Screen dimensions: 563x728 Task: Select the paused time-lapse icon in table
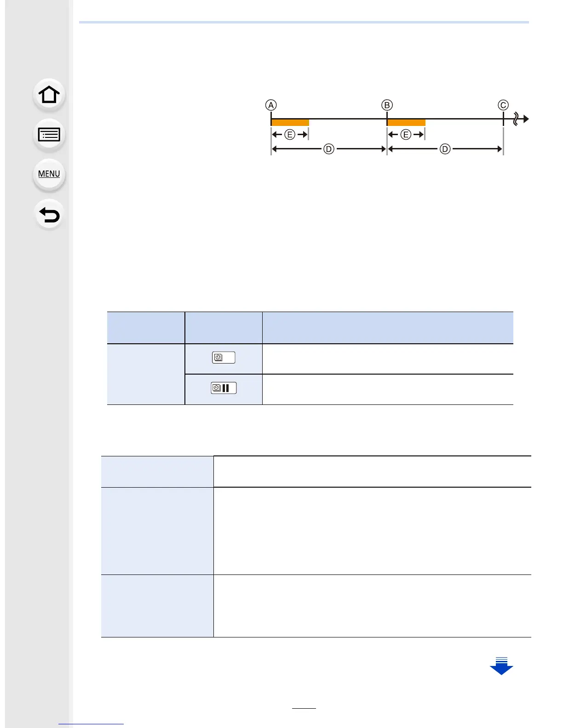tap(224, 388)
